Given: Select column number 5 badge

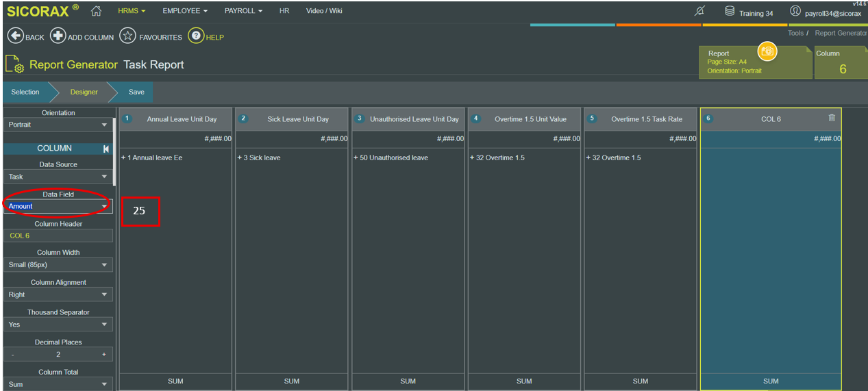Looking at the screenshot, I should coord(592,118).
